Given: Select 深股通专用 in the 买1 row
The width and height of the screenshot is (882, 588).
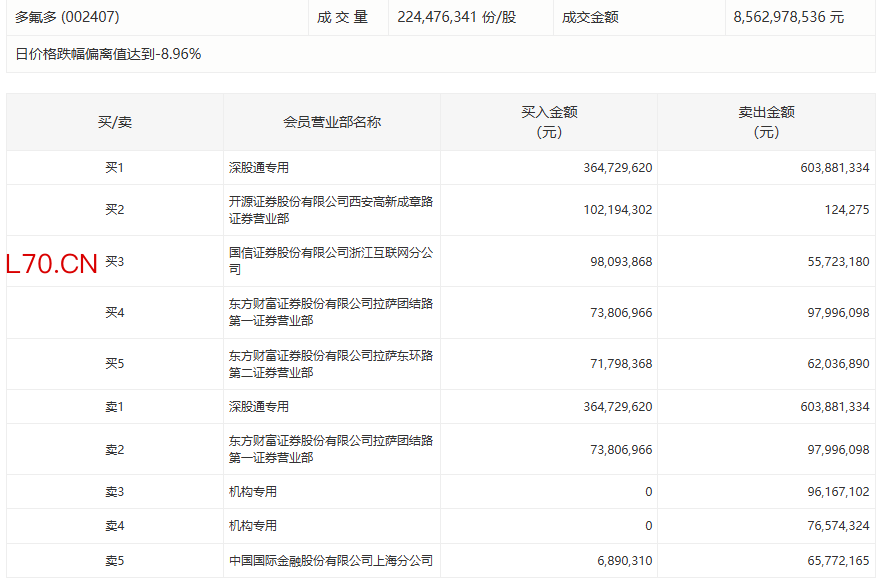Looking at the screenshot, I should click(259, 168).
